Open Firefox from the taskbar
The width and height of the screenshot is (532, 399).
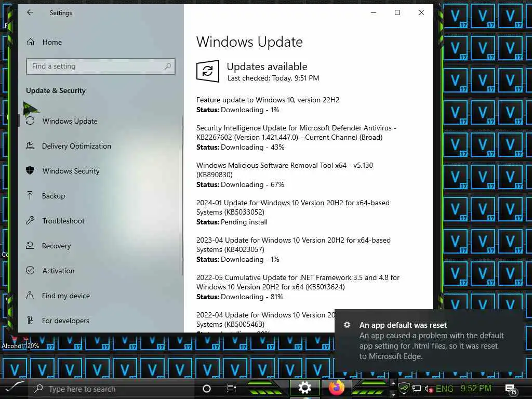336,388
